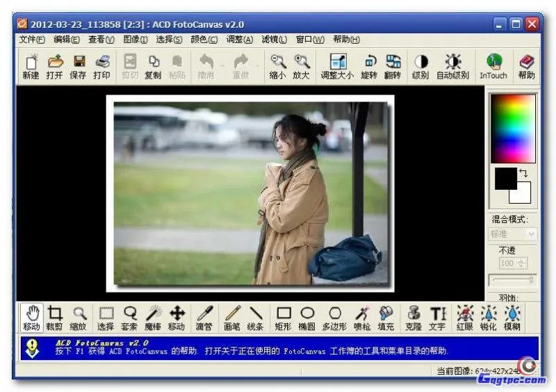Image resolution: width=556 pixels, height=392 pixels.
Task: Select the 模糊 (Blur) tool
Action: [512, 318]
